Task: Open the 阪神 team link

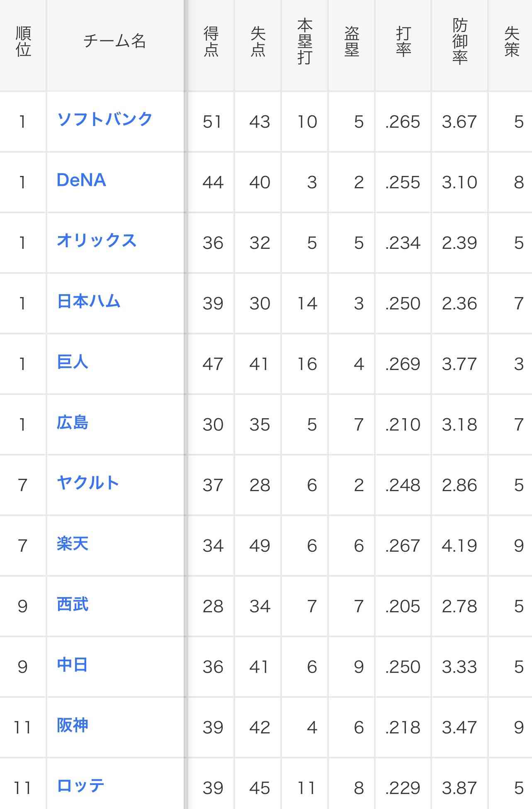Action: point(73,725)
